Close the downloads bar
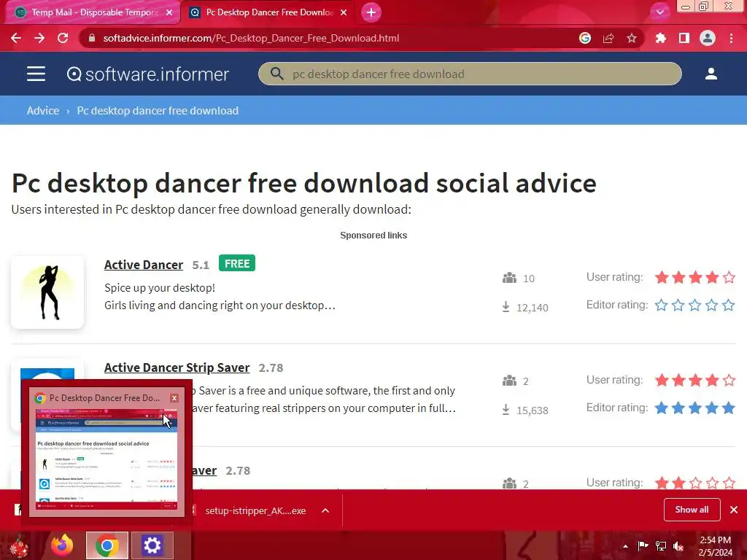The image size is (747, 560). 734,510
